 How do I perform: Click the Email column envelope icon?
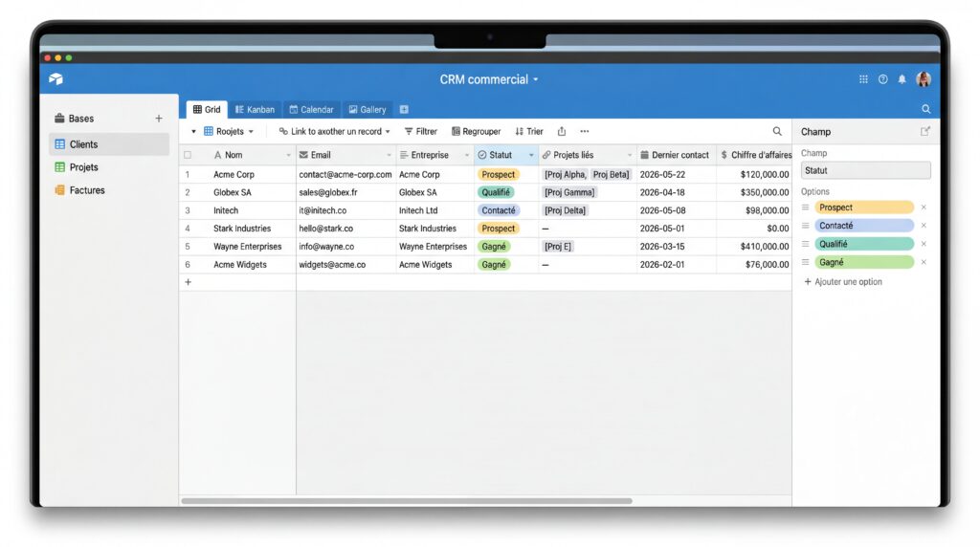303,155
